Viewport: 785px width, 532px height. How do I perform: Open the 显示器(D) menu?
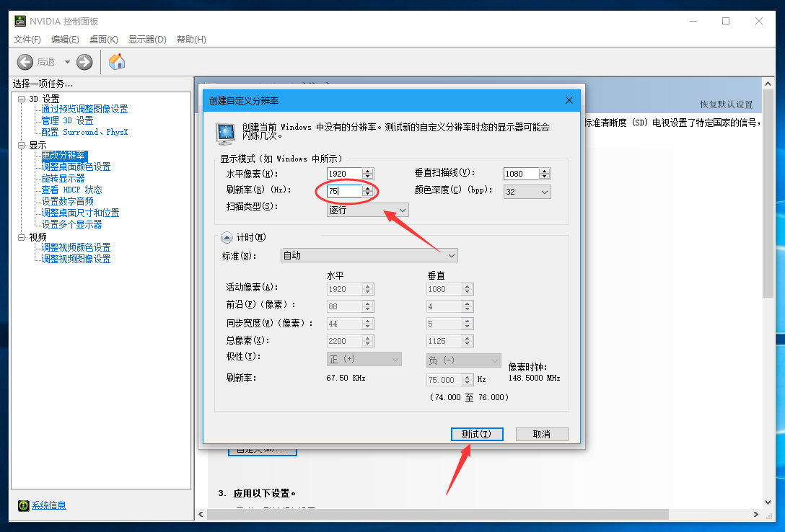147,39
